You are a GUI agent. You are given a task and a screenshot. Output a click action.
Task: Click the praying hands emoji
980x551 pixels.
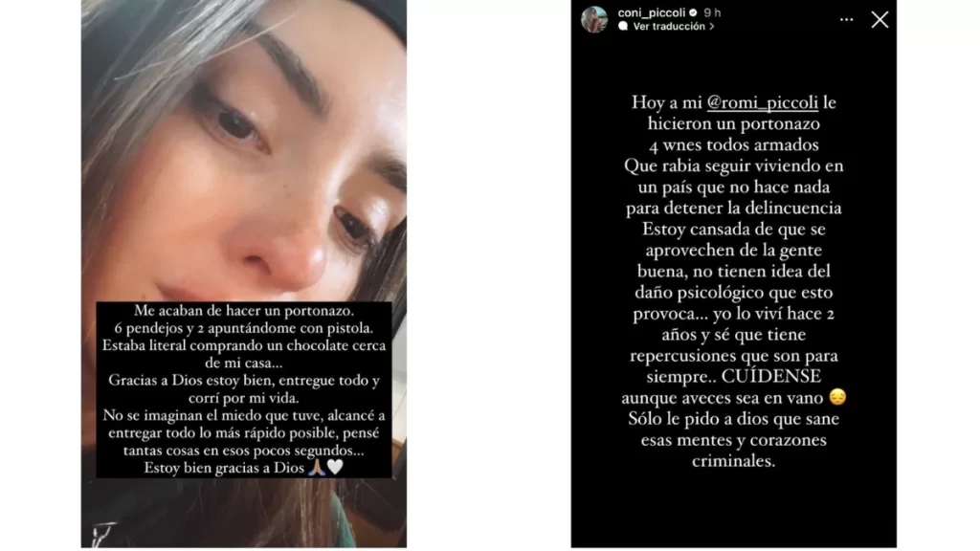(317, 467)
